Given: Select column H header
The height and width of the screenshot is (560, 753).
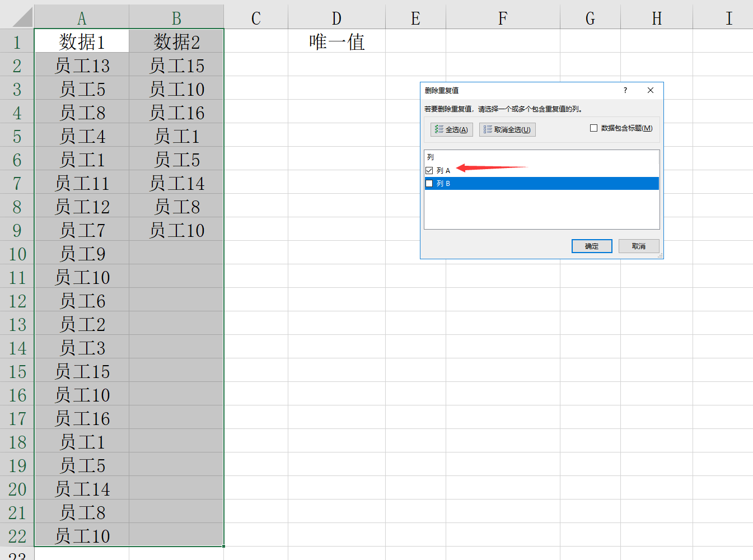Looking at the screenshot, I should click(657, 17).
